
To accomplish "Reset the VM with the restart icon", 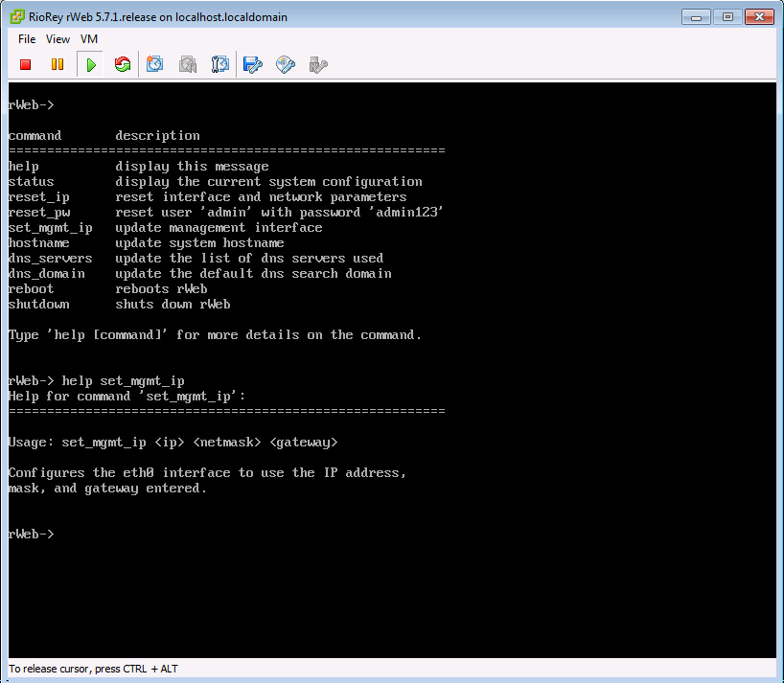I will [123, 64].
